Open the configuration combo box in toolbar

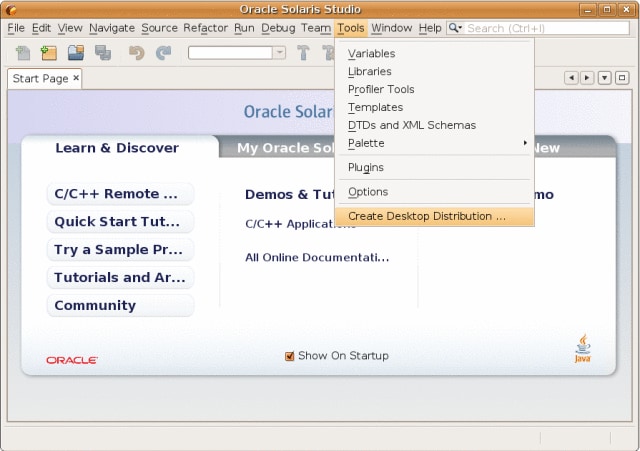236,53
